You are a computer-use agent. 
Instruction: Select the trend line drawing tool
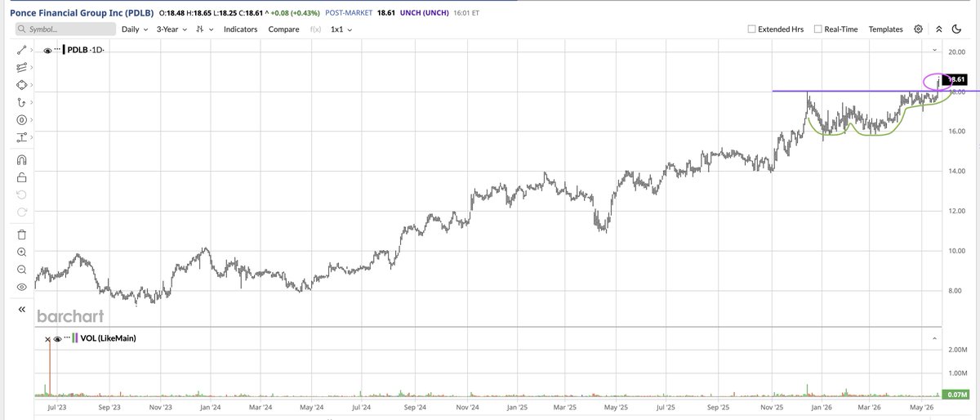(x=21, y=51)
